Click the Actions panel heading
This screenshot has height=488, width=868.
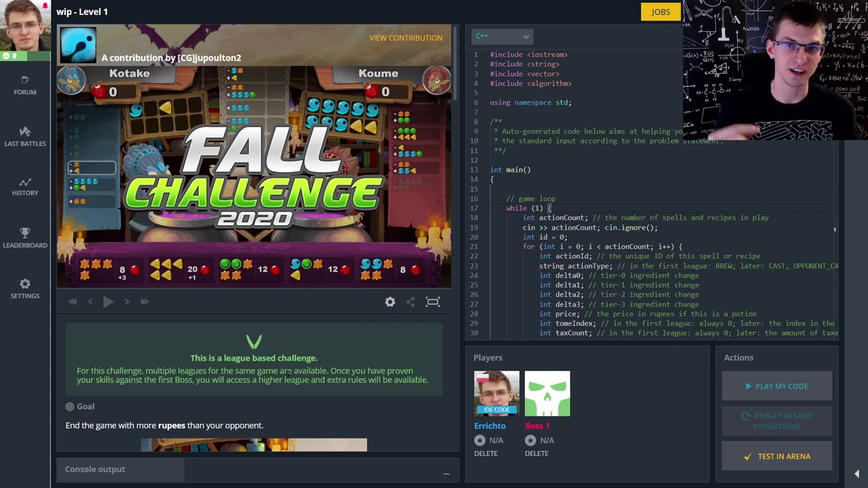pos(738,358)
